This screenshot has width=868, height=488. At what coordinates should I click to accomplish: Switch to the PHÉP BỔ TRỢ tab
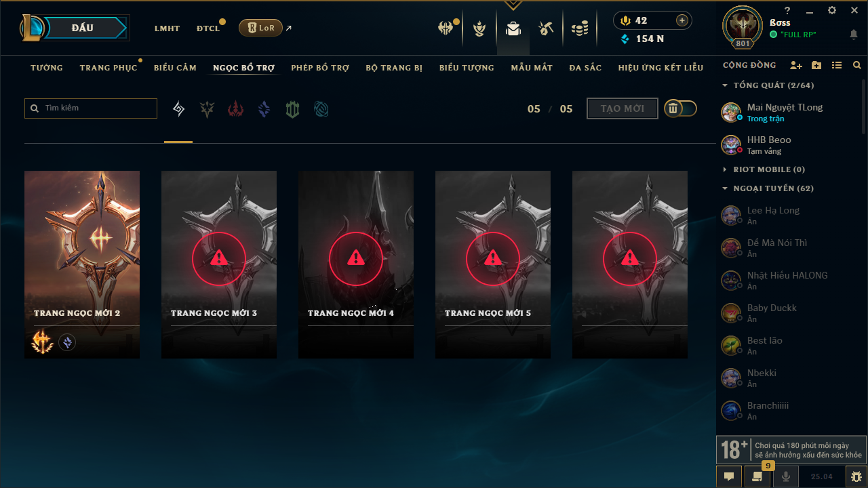pyautogui.click(x=320, y=68)
